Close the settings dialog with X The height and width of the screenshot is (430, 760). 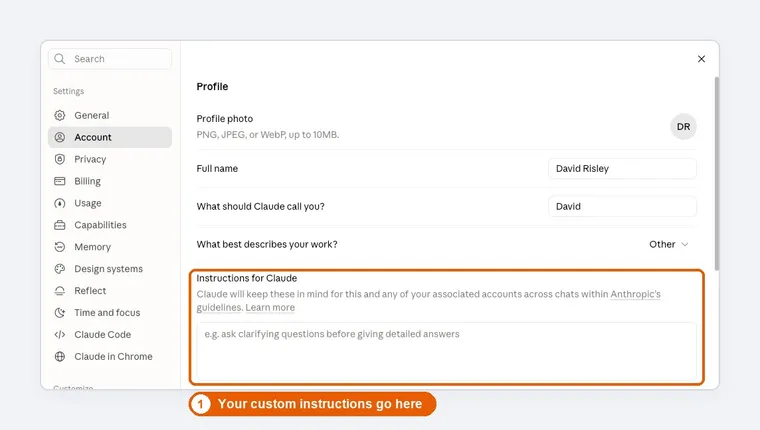point(701,59)
